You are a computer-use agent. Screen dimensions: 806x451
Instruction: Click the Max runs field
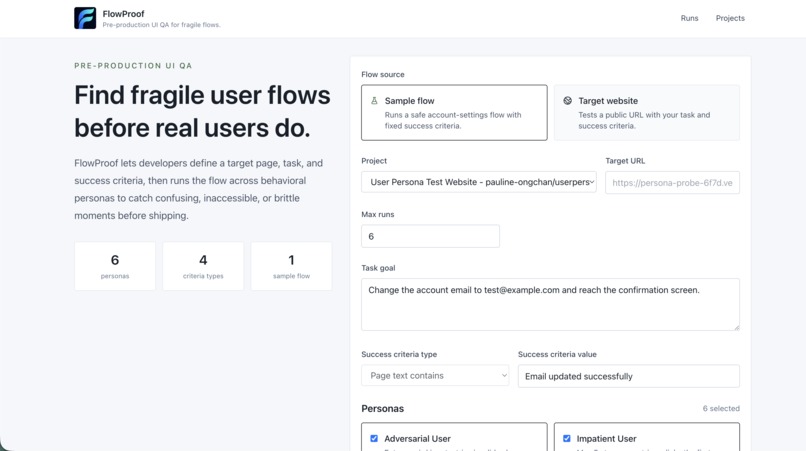(x=430, y=236)
